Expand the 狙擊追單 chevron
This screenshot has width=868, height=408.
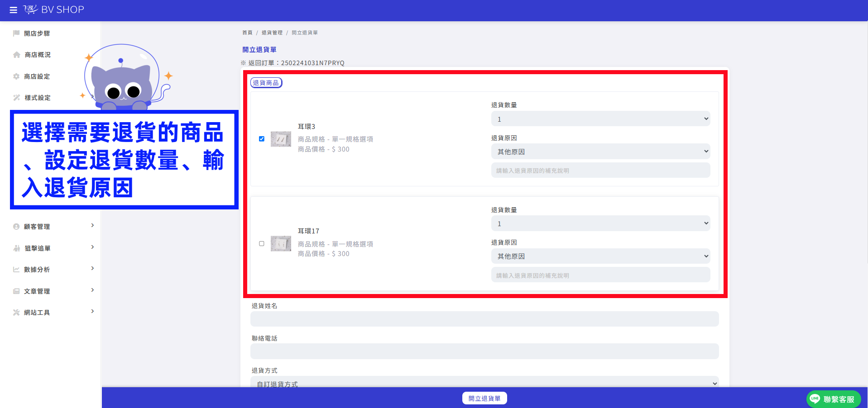tap(92, 247)
